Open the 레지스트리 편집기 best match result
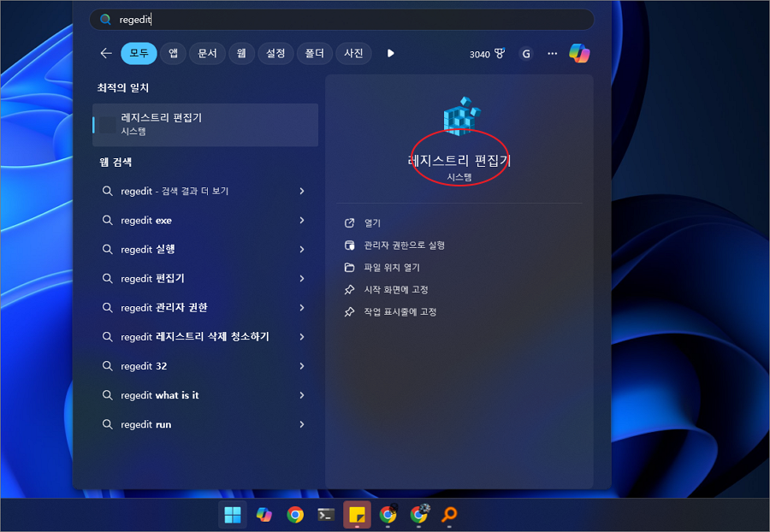 pos(205,125)
